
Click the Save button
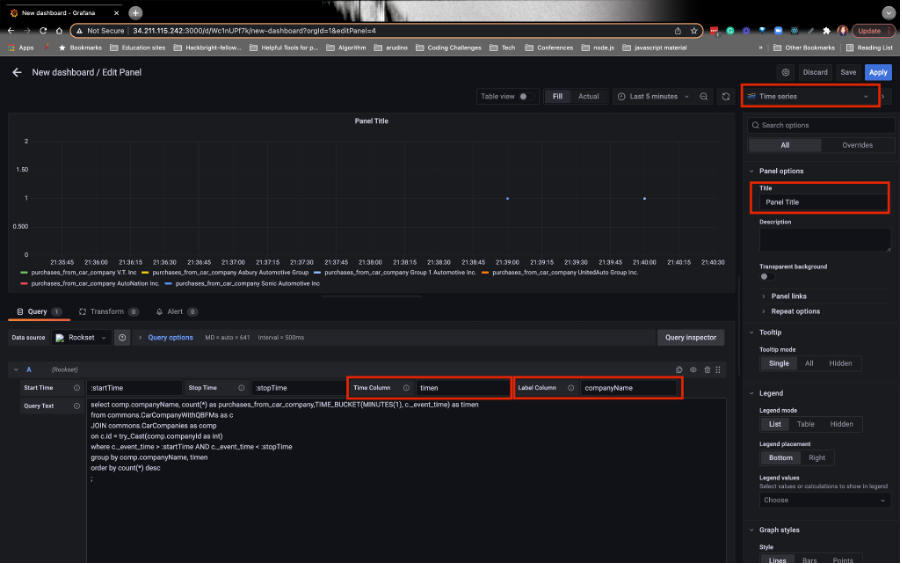pos(848,73)
